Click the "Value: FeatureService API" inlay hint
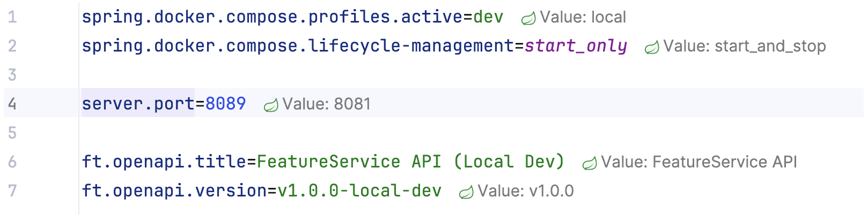868x219 pixels. [698, 162]
